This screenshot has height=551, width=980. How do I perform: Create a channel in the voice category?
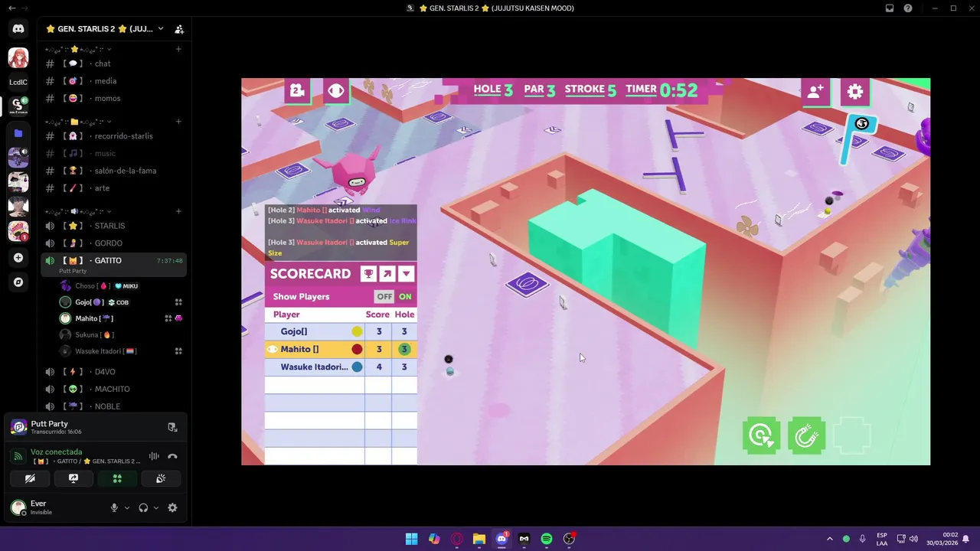[178, 211]
